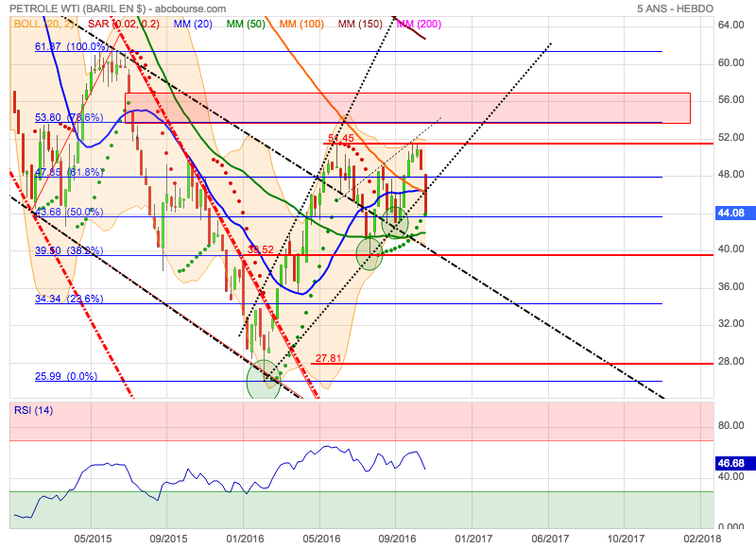
Task: Select the Fibonacci label "43.68 (50.0%)"
Action: 69,212
